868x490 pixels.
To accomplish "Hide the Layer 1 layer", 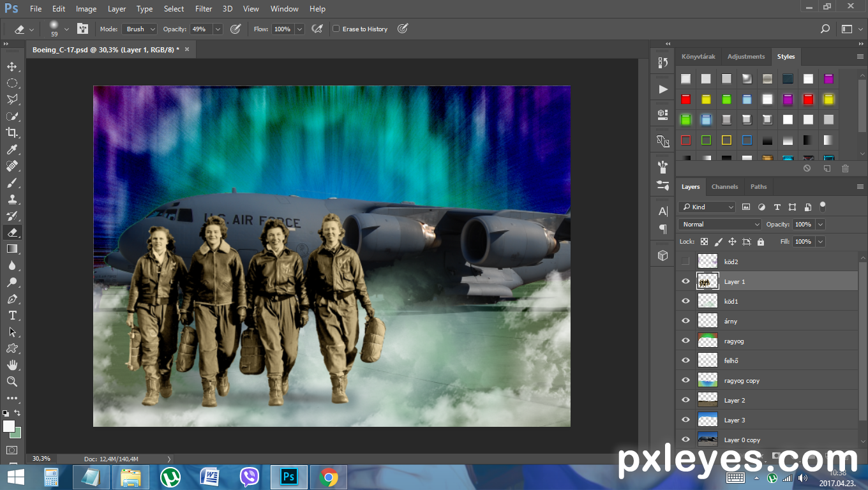I will 685,281.
